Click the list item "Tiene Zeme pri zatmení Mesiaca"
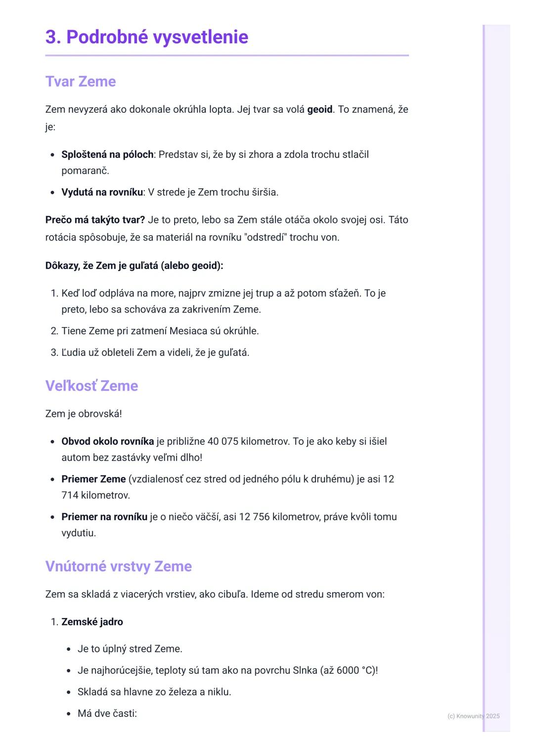The image size is (534, 756). point(160,331)
